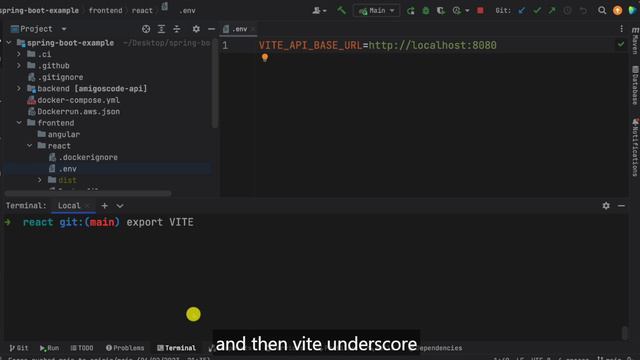Open the Notifications tool window
Image resolution: width=640 pixels, height=360 pixels.
tap(635, 147)
